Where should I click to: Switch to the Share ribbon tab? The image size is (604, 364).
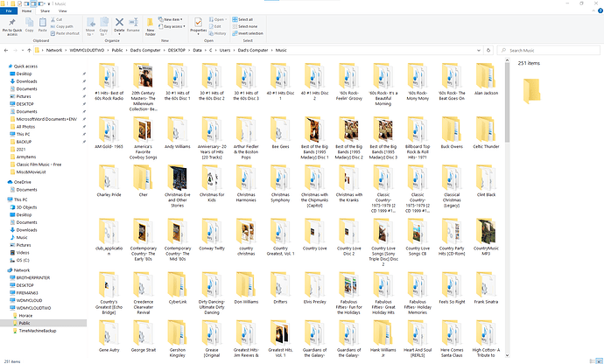[45, 10]
